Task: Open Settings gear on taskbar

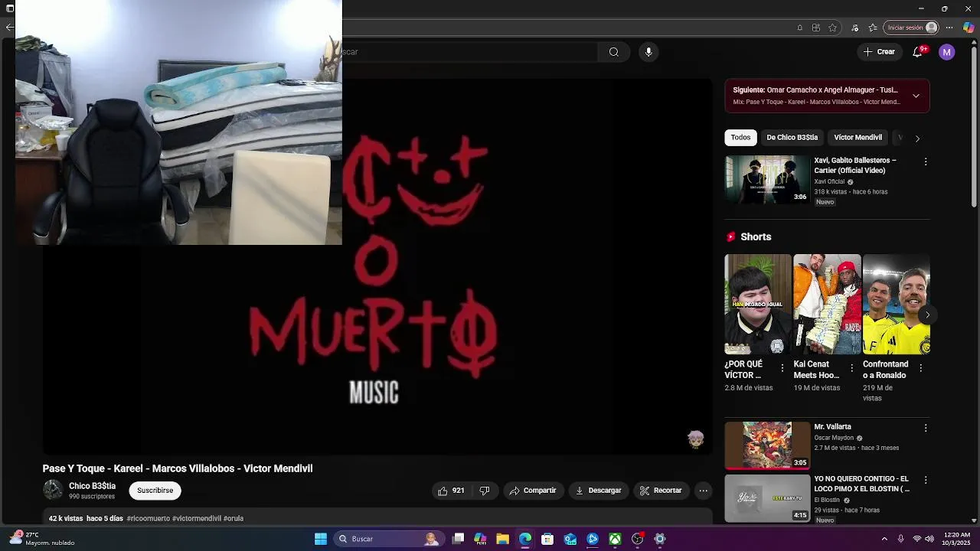Action: pos(660,539)
